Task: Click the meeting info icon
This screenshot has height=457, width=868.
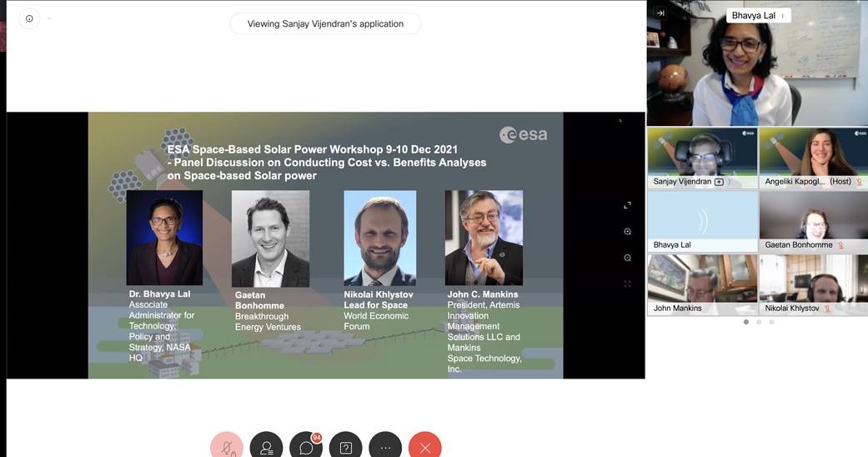Action: tap(29, 18)
